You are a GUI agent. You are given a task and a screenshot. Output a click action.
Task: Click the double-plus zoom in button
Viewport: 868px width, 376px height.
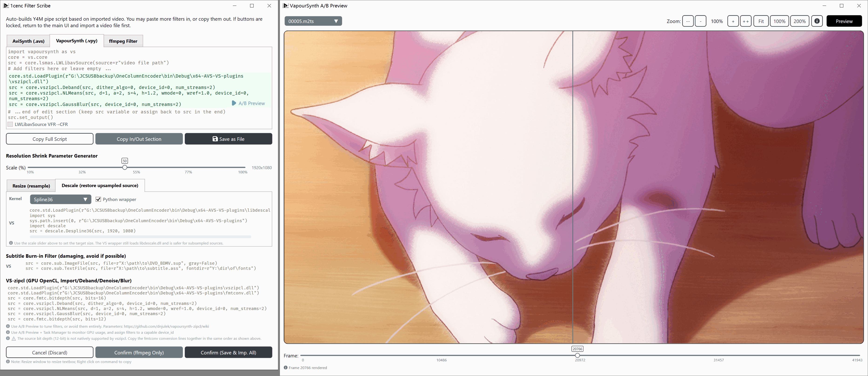click(x=746, y=21)
